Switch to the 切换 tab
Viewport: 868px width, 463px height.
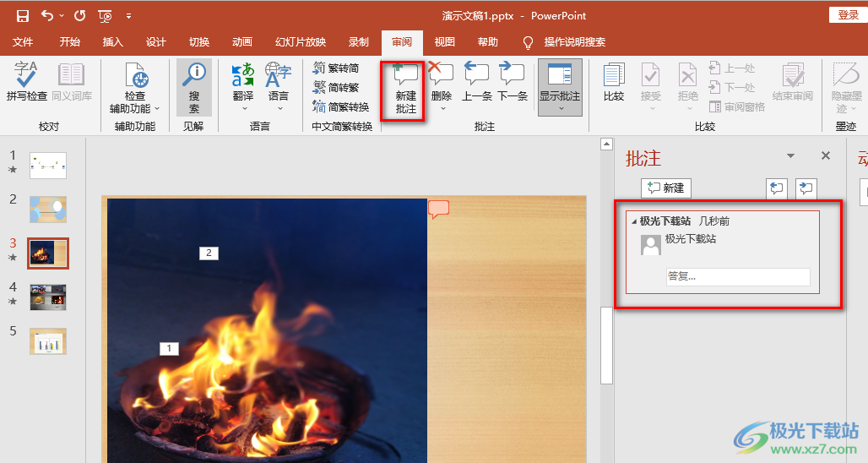(x=199, y=42)
